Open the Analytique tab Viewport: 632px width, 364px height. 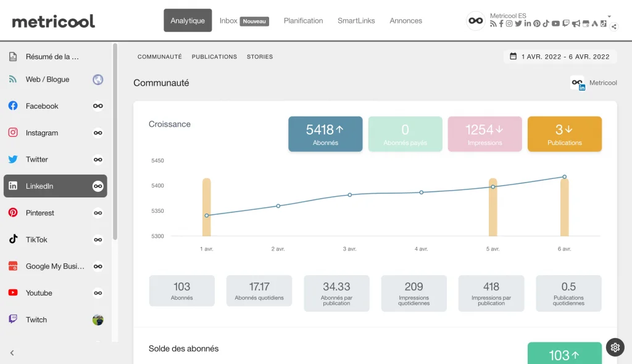[188, 20]
